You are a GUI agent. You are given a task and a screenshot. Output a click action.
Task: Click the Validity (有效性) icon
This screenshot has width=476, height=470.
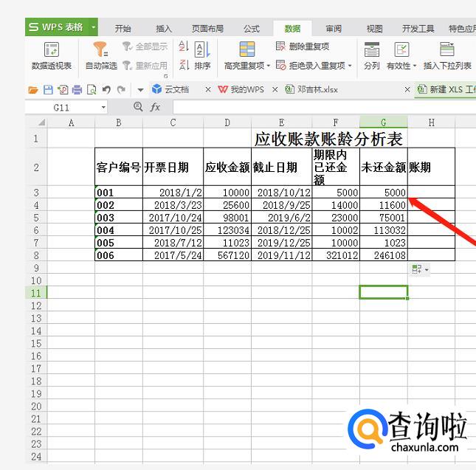tap(401, 49)
